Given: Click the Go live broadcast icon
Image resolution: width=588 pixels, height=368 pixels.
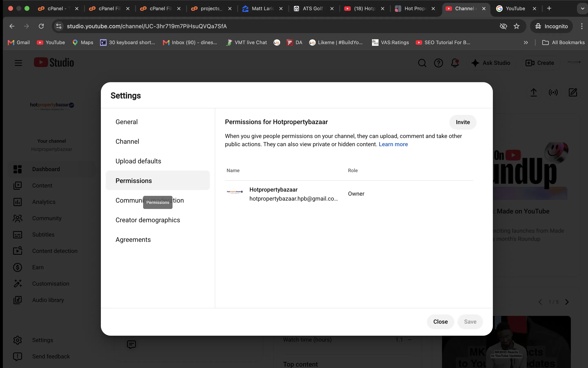Looking at the screenshot, I should (x=553, y=92).
